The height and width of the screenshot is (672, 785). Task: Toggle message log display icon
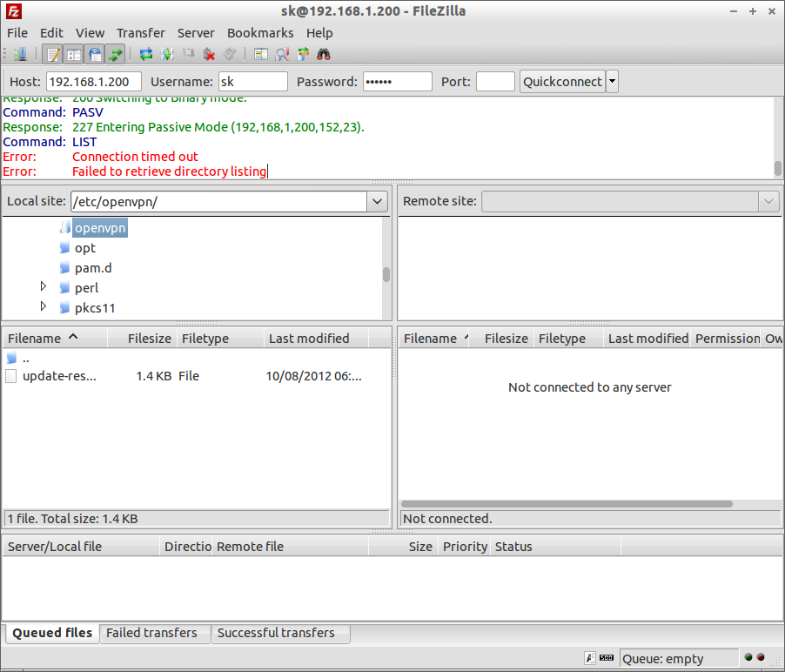52,54
